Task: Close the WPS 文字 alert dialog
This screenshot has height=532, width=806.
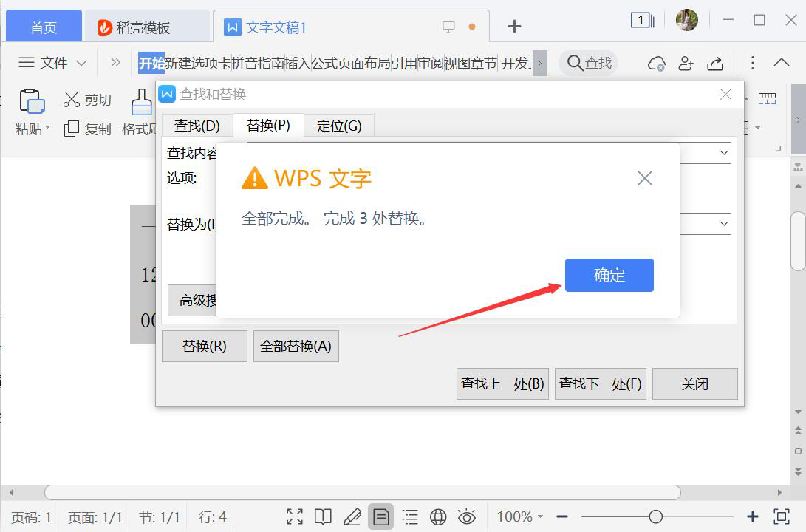Action: point(645,178)
